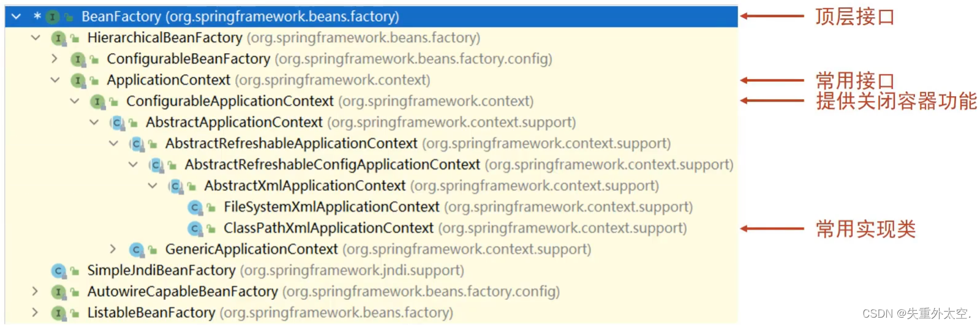Click the ConfigurableBeanFactory lock visibility icon
Screen dimensions: 980x325
pyautogui.click(x=94, y=60)
